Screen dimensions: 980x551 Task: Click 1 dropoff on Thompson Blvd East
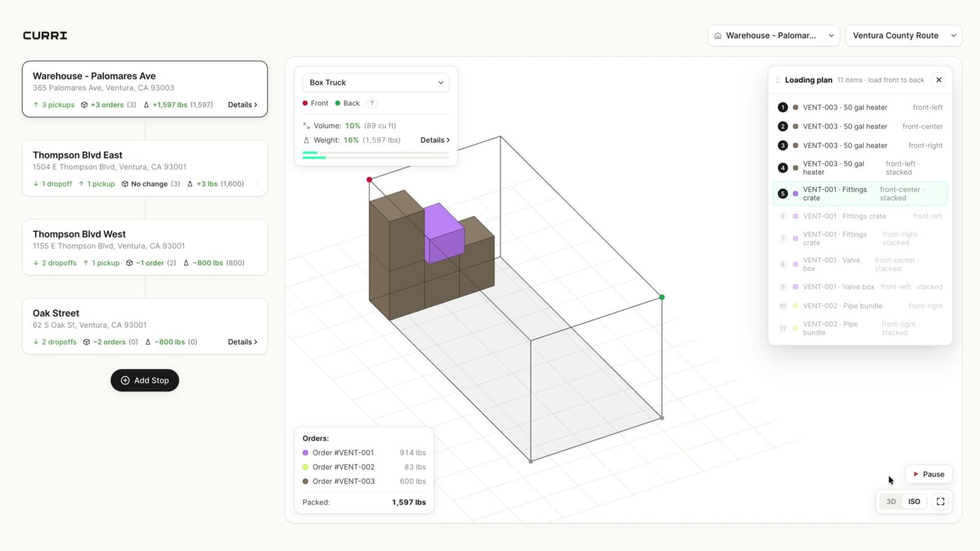tap(53, 184)
